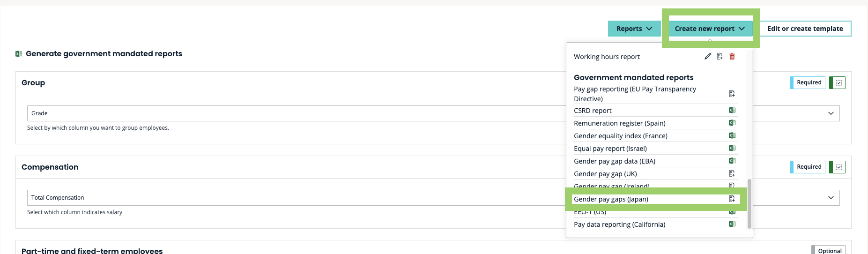The height and width of the screenshot is (254, 868).
Task: Click Edit or create template button
Action: [x=805, y=29]
